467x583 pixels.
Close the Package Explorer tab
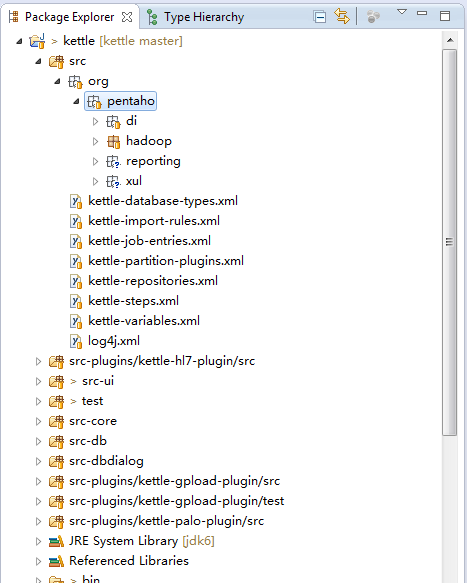(x=127, y=17)
